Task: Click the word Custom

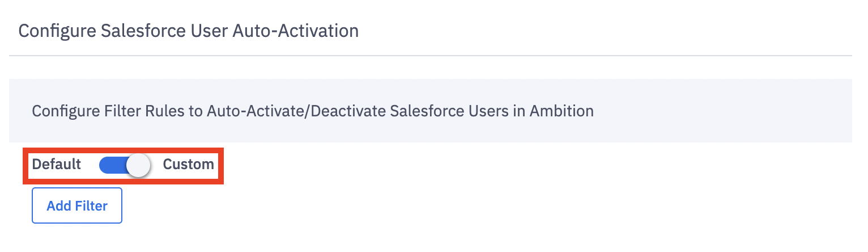Action: 189,165
